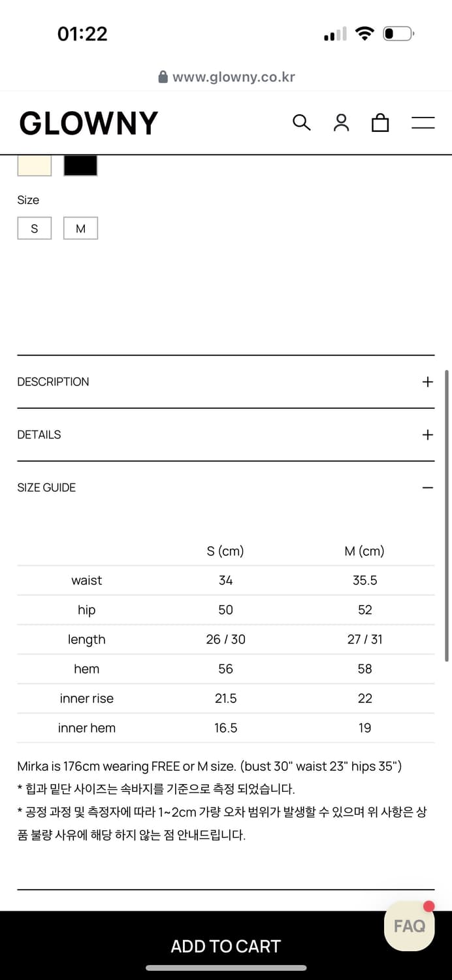Tap the SIZE GUIDE section label
The width and height of the screenshot is (452, 980).
coord(46,487)
